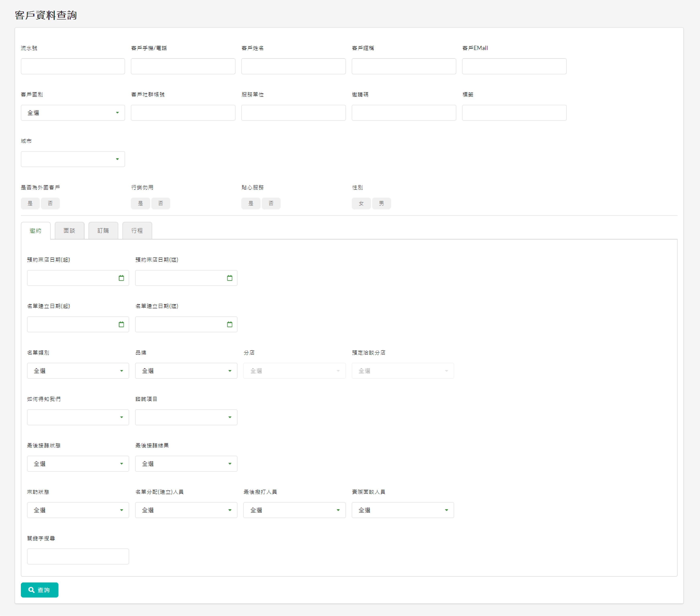
Task: Open the 諮詢項目 dropdown
Action: click(x=186, y=417)
